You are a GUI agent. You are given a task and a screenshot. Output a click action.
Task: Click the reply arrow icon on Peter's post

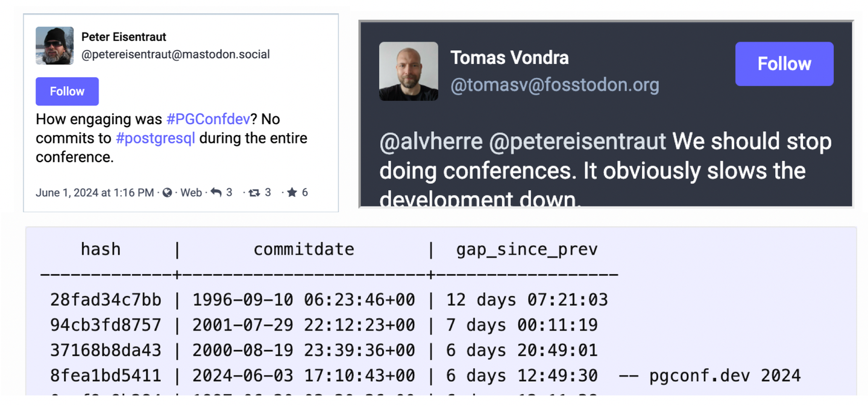(216, 193)
